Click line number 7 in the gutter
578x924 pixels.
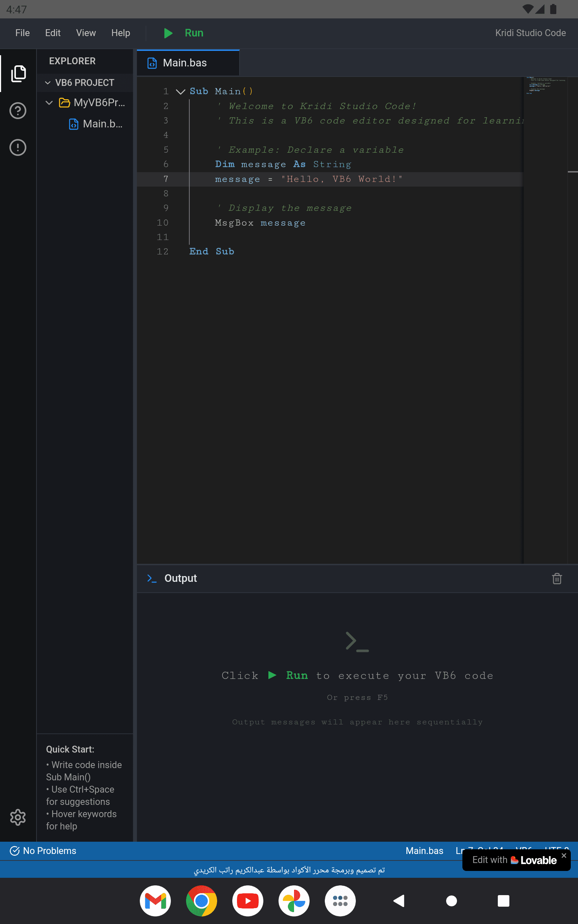point(166,179)
